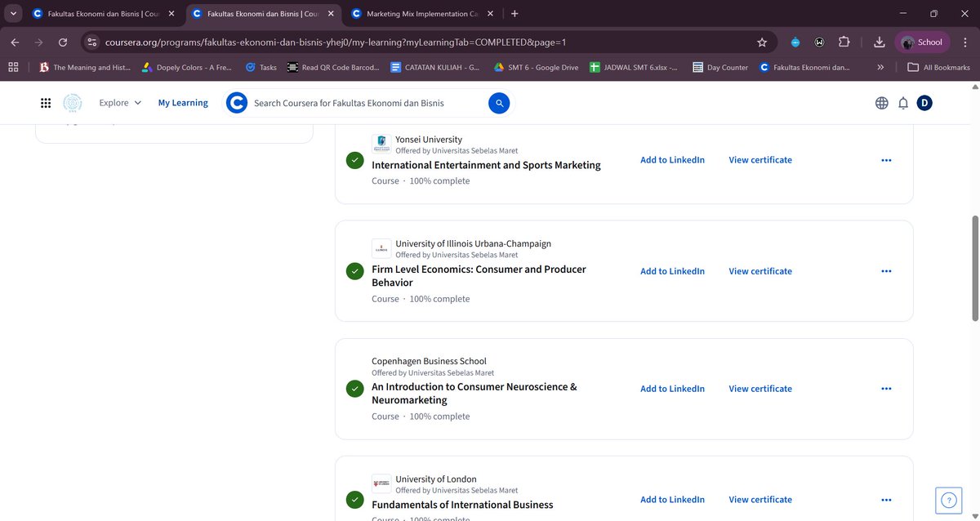The width and height of the screenshot is (980, 521).
Task: Click the Search Coursera input field
Action: tap(367, 103)
